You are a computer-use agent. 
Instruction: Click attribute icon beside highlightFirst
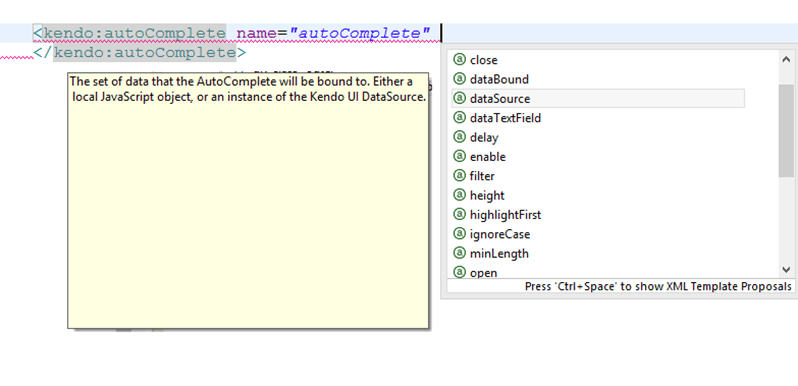[460, 214]
